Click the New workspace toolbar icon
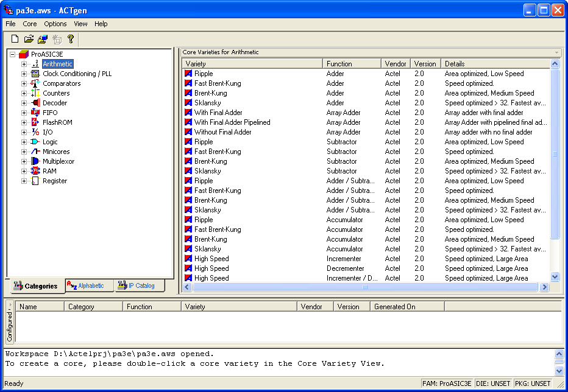This screenshot has width=568, height=392. click(x=15, y=39)
